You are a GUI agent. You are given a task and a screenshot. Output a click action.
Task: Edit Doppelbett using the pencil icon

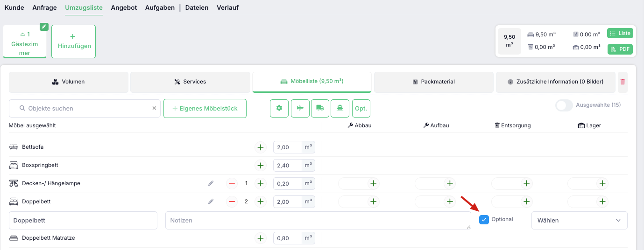[x=211, y=202]
